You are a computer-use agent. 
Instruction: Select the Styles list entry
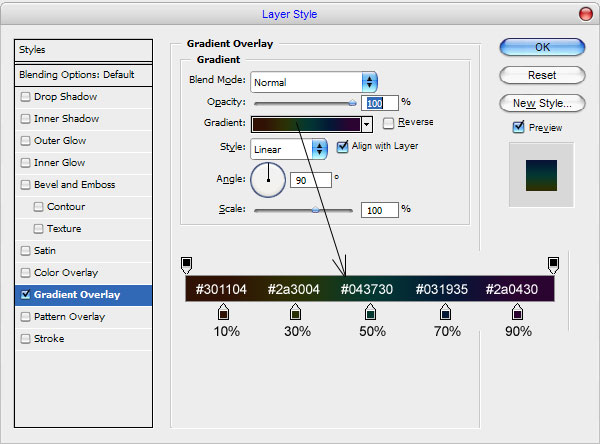83,50
